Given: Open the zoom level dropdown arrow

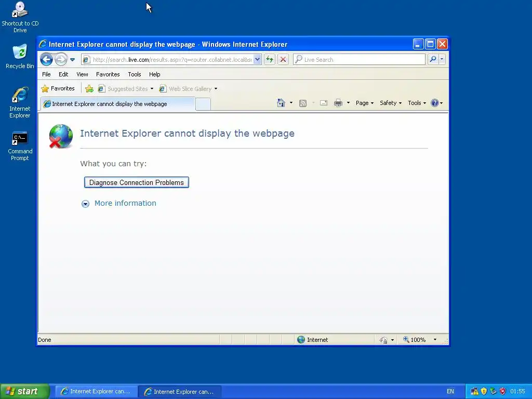Looking at the screenshot, I should click(x=435, y=340).
